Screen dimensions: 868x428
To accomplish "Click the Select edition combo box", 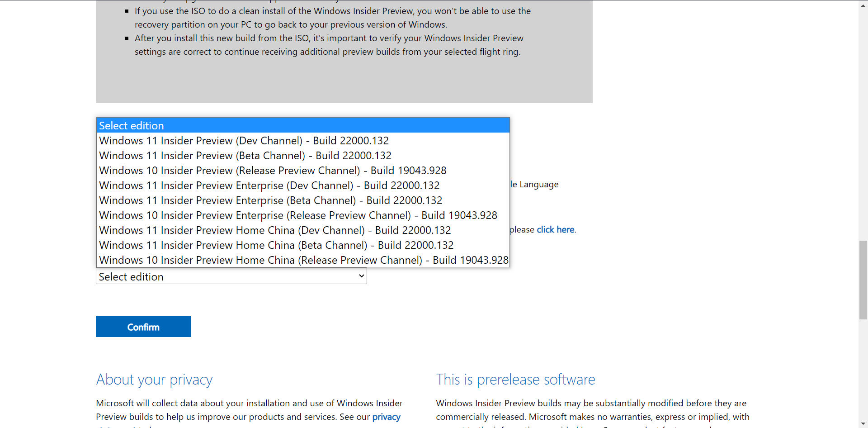I will (x=226, y=276).
